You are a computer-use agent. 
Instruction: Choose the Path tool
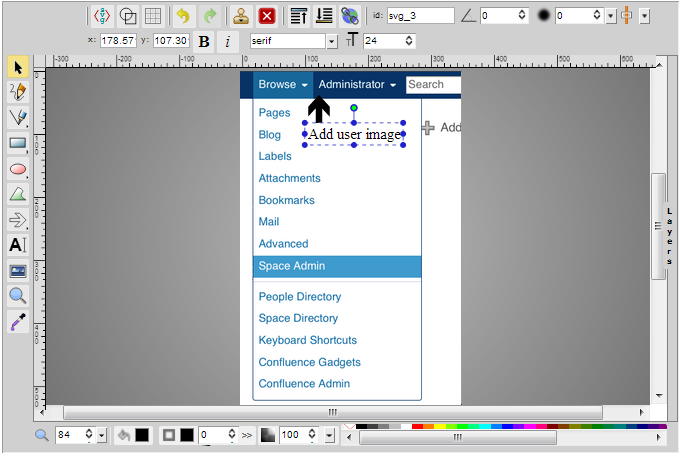coord(18,194)
